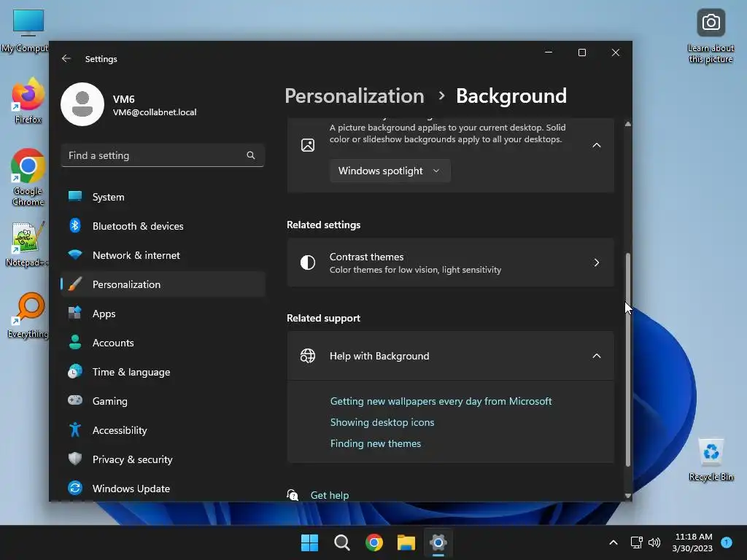
Task: Select Apps in settings sidebar
Action: click(x=163, y=314)
